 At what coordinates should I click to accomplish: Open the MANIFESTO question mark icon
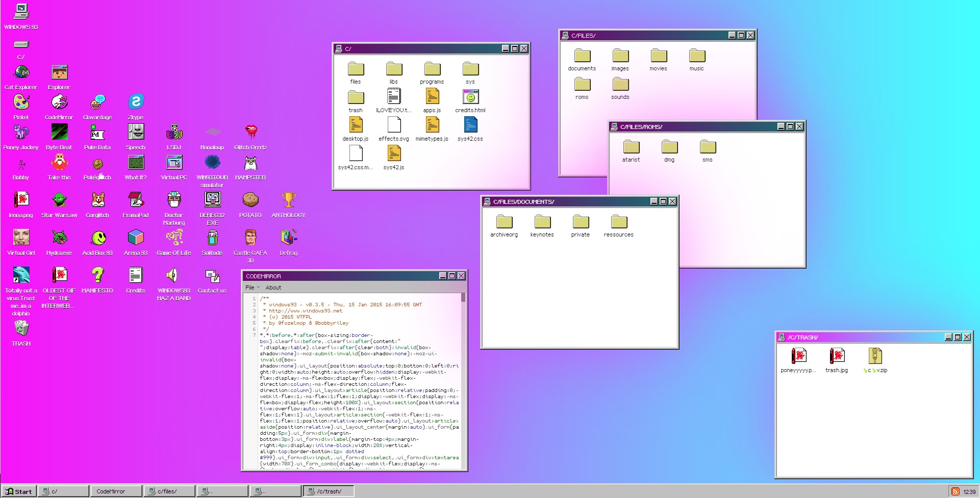[x=97, y=276]
